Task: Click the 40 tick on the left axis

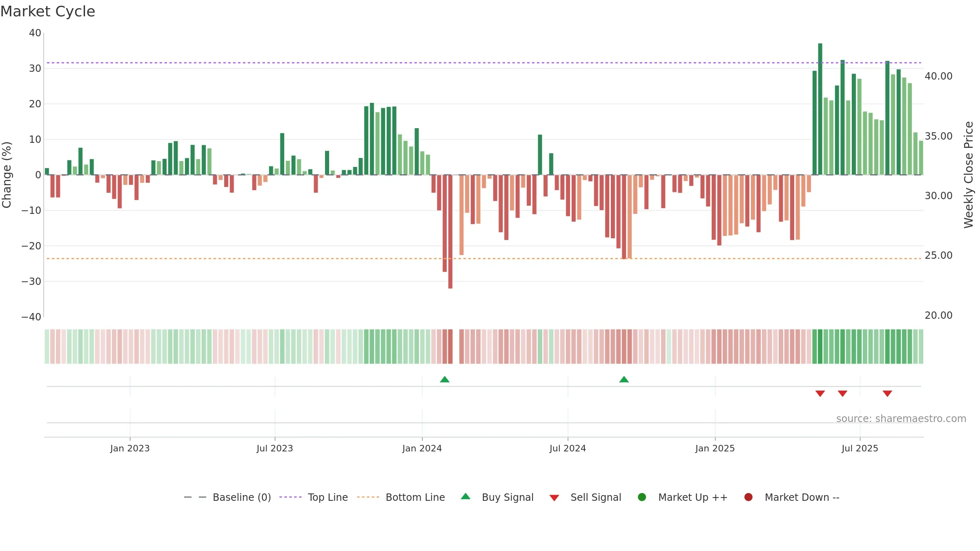Action: tap(35, 33)
